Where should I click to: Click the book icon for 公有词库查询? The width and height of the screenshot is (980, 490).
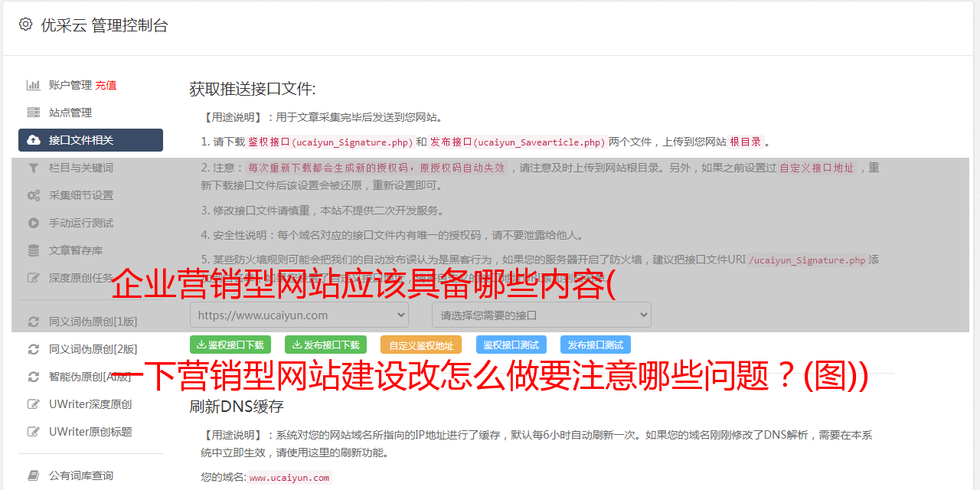coord(34,475)
